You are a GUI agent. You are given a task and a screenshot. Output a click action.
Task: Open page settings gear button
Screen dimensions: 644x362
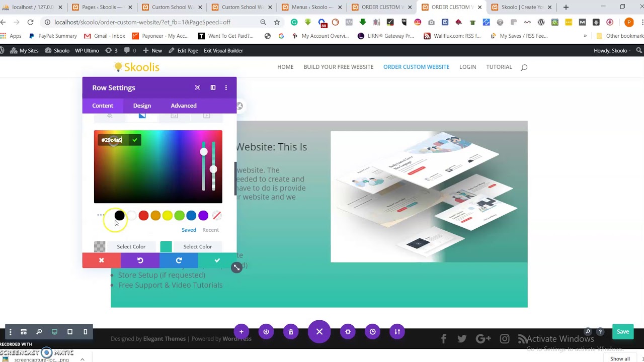point(348,332)
